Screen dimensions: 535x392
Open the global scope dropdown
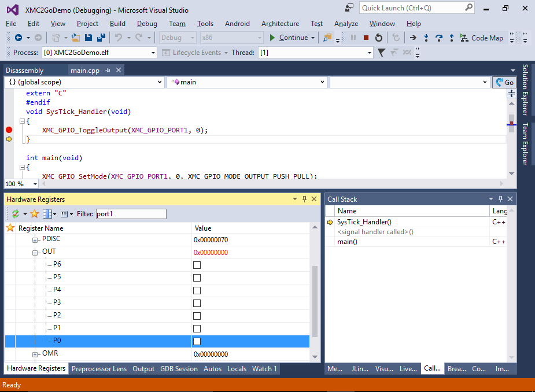tap(84, 82)
